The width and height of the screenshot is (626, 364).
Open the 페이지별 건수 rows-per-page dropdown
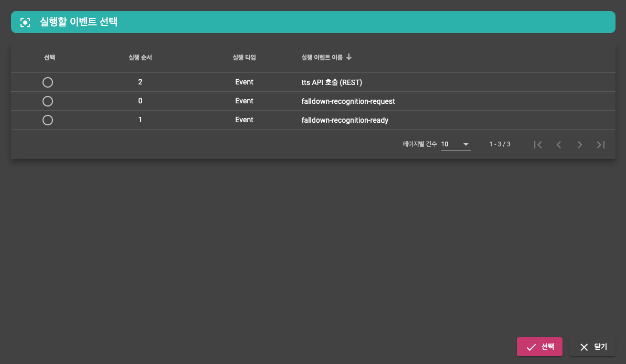(x=455, y=144)
